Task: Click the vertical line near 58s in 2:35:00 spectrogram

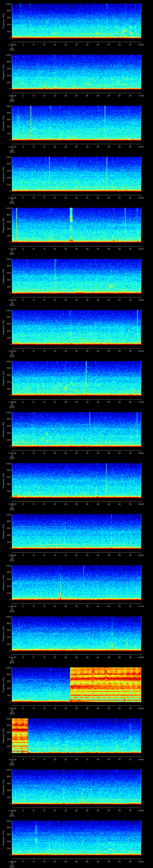Action: pos(137,327)
